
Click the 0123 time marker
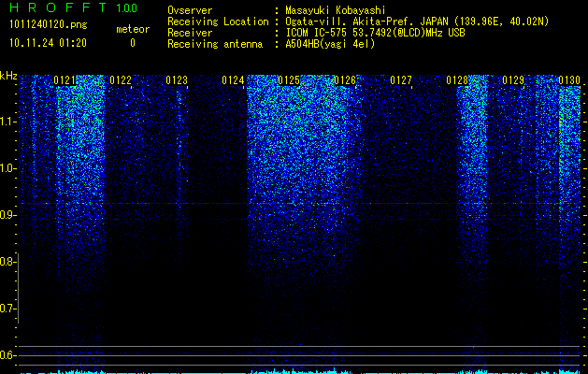click(177, 80)
